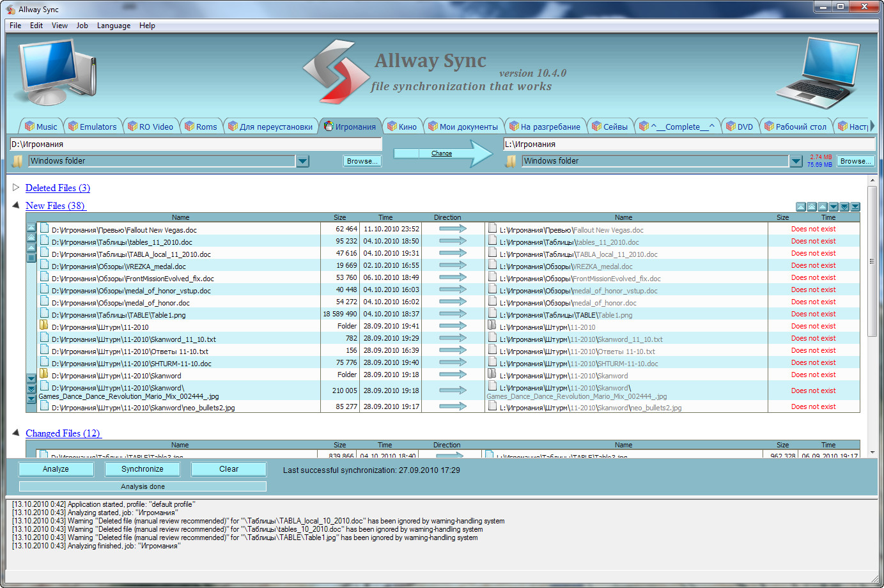884x588 pixels.
Task: Click line-down icon in left vertical strip
Action: tap(31, 378)
